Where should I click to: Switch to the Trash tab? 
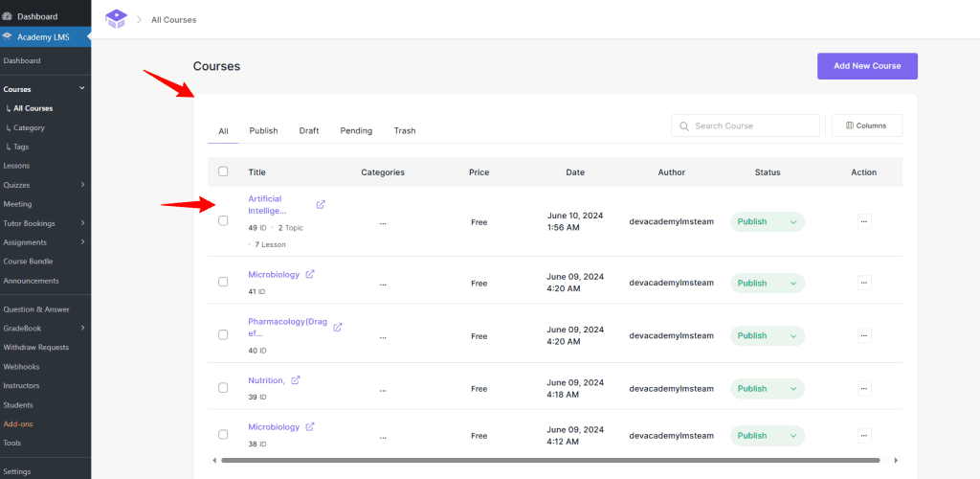point(405,130)
